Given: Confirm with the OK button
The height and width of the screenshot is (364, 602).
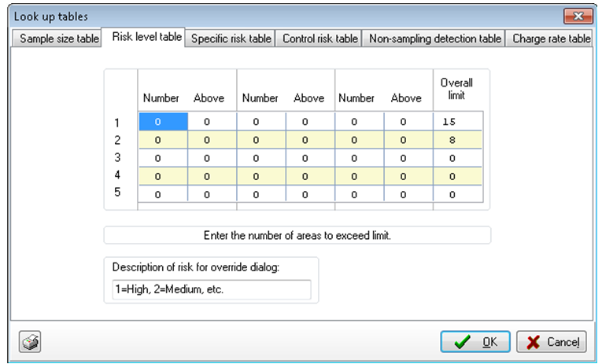Looking at the screenshot, I should click(475, 341).
